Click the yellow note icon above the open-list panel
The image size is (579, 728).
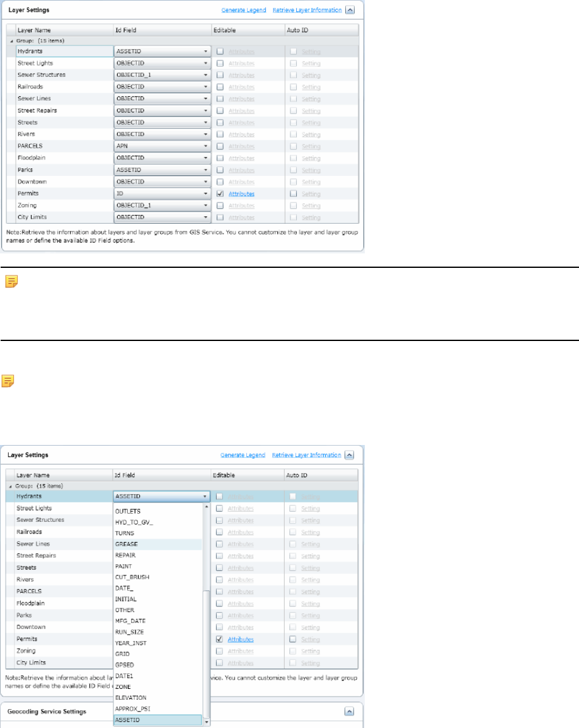click(x=8, y=381)
